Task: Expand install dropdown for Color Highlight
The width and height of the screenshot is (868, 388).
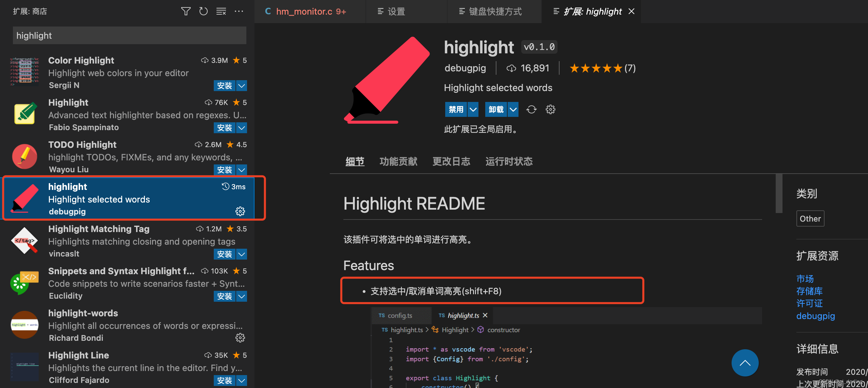Action: pos(242,86)
